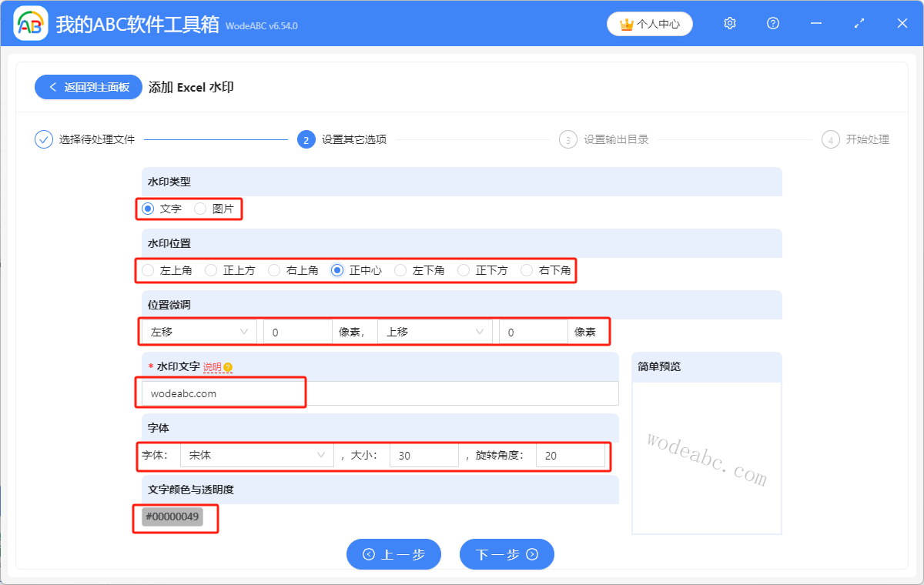This screenshot has height=585, width=924.
Task: Open the 宋体 font dropdown
Action: pos(256,455)
